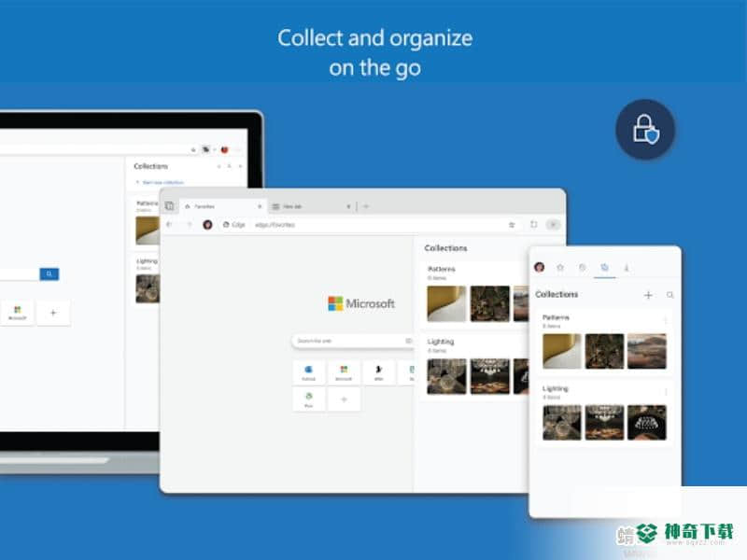Switch to History tab in mobile panel
This screenshot has height=560, width=747.
point(582,268)
